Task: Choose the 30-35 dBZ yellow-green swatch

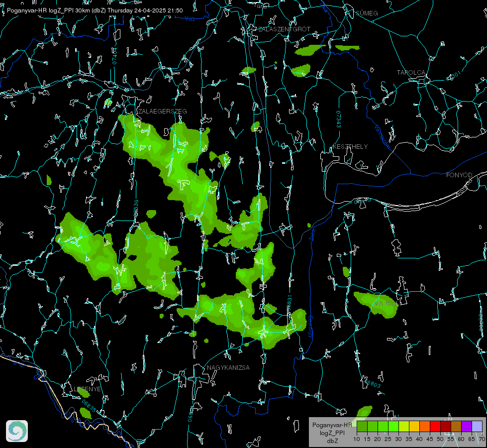Action: [404, 427]
